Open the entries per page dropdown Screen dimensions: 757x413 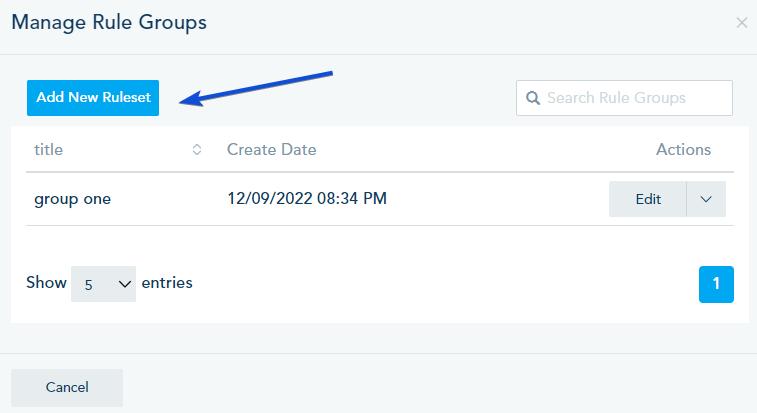103,284
